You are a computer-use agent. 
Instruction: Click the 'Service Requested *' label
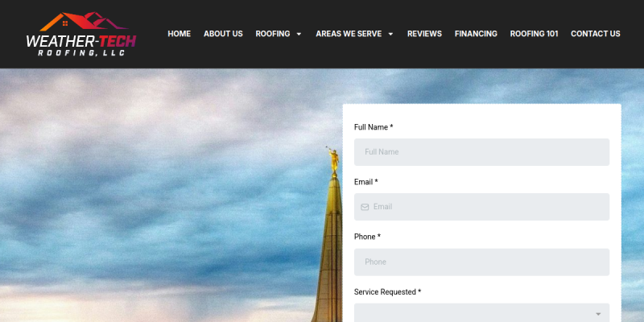click(x=387, y=291)
